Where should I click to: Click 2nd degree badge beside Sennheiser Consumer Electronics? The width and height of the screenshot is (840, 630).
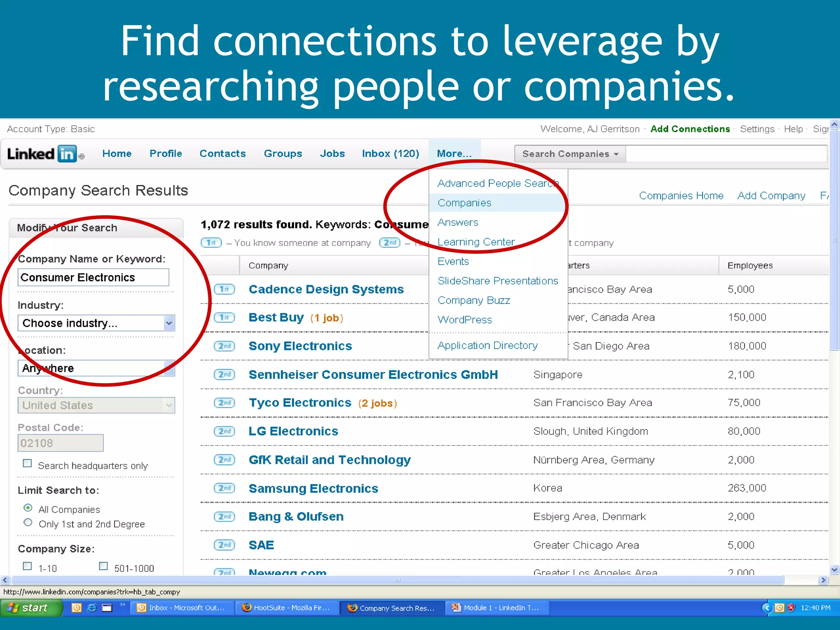tap(224, 374)
